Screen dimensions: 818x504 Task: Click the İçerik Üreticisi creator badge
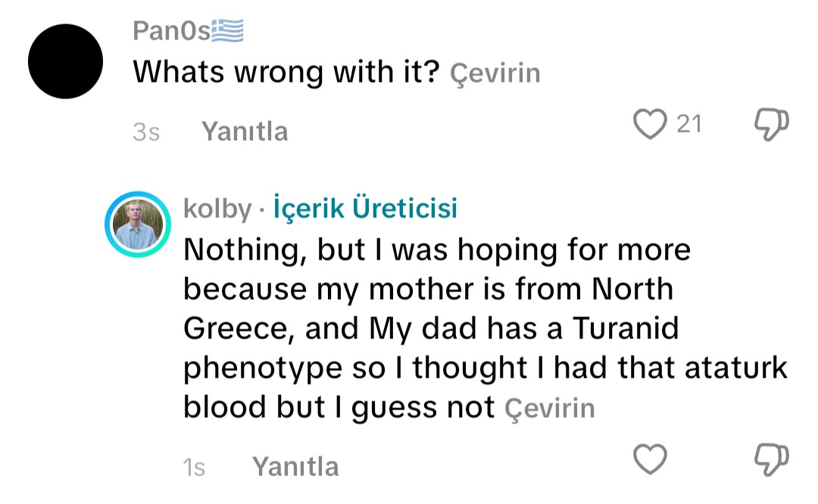tap(365, 209)
